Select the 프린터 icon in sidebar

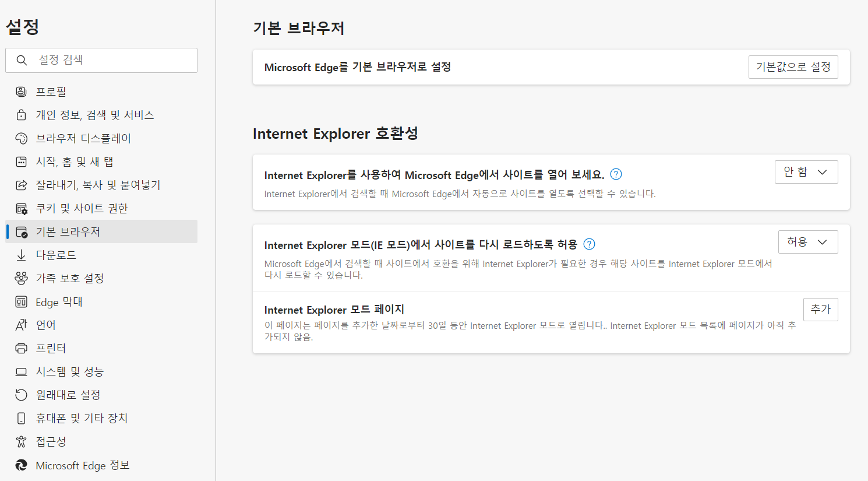point(21,347)
